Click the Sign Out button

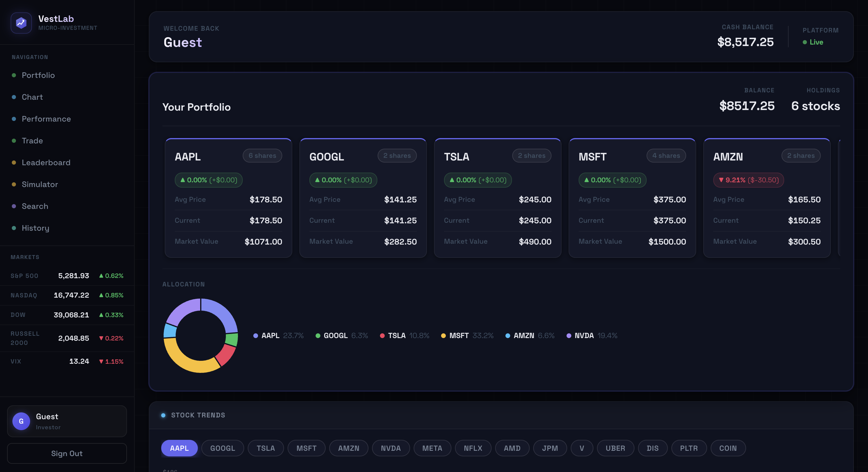tap(67, 453)
